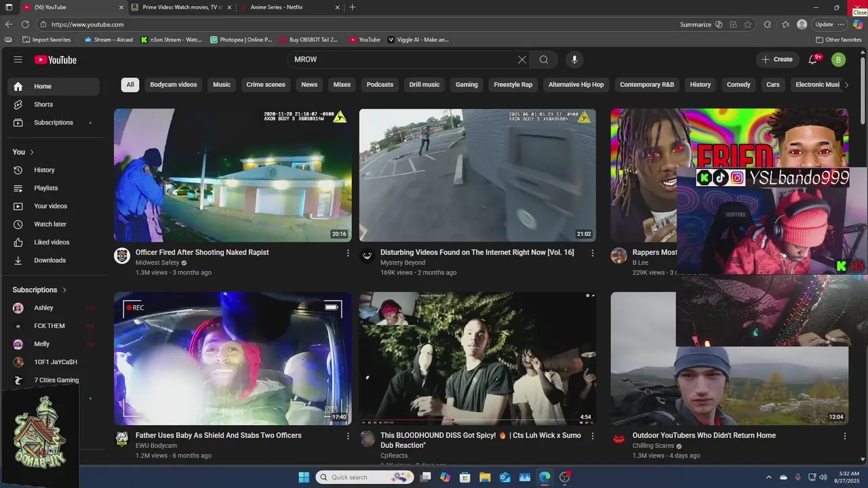This screenshot has width=868, height=488.
Task: Open Mystery Beyond channel avatar
Action: tap(367, 256)
